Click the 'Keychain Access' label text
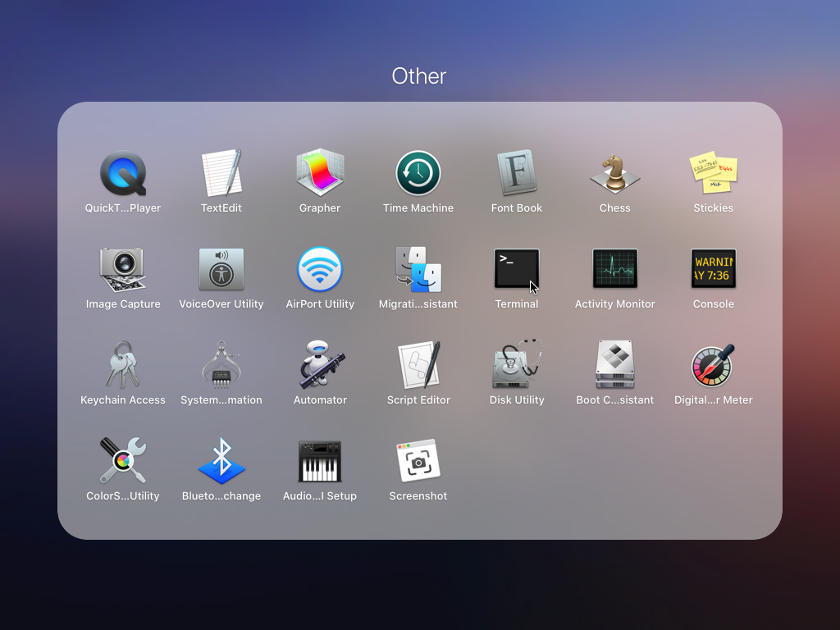 (123, 399)
